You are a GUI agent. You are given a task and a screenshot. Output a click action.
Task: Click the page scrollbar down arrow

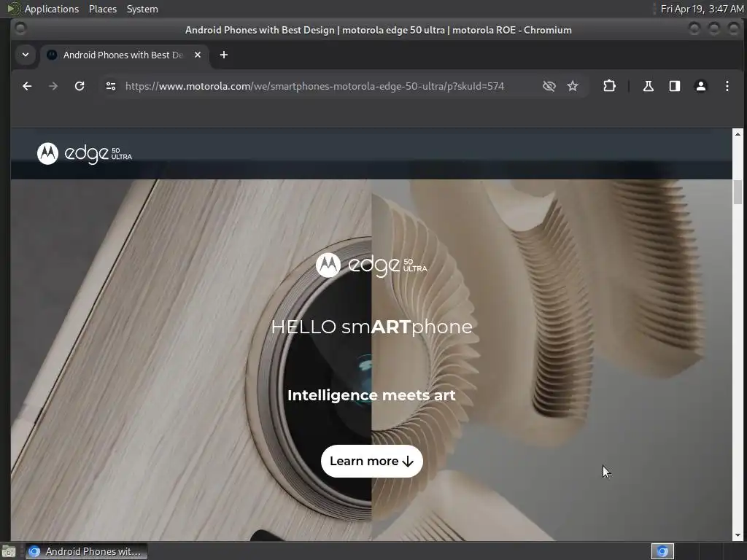coord(738,535)
